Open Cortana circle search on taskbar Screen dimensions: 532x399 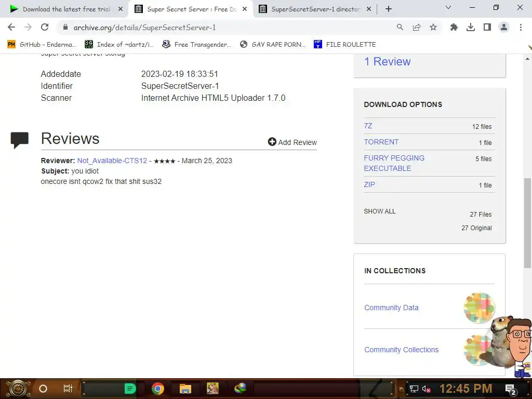tap(43, 389)
